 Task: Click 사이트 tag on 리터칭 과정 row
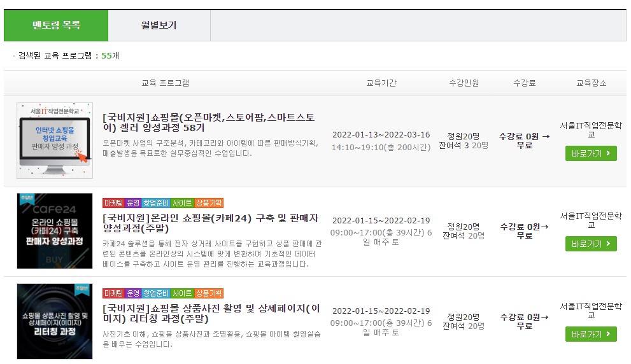pos(182,293)
